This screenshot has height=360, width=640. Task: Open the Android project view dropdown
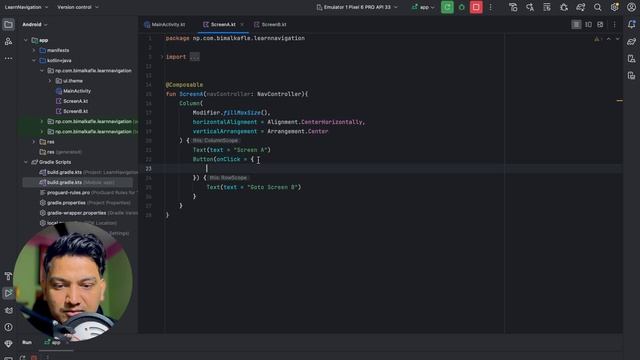click(x=35, y=24)
